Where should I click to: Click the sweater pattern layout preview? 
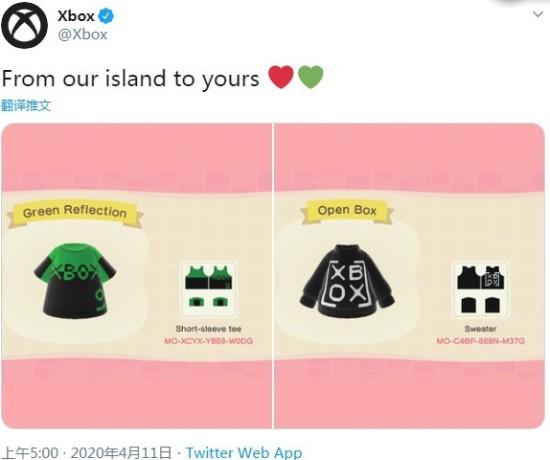481,289
